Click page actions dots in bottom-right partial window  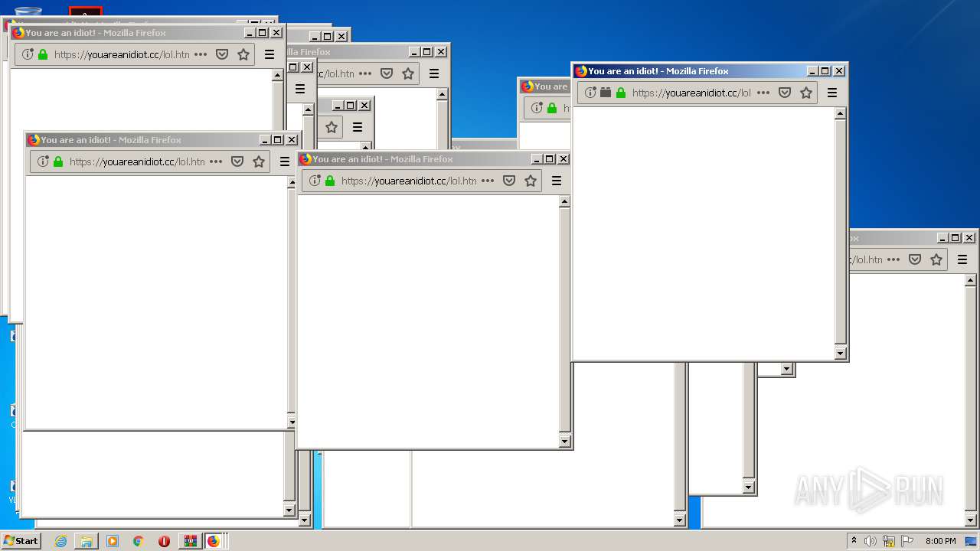pos(893,259)
